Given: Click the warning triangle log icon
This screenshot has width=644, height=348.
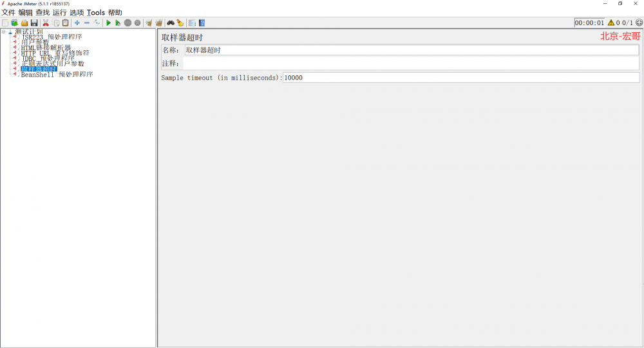Looking at the screenshot, I should (611, 23).
